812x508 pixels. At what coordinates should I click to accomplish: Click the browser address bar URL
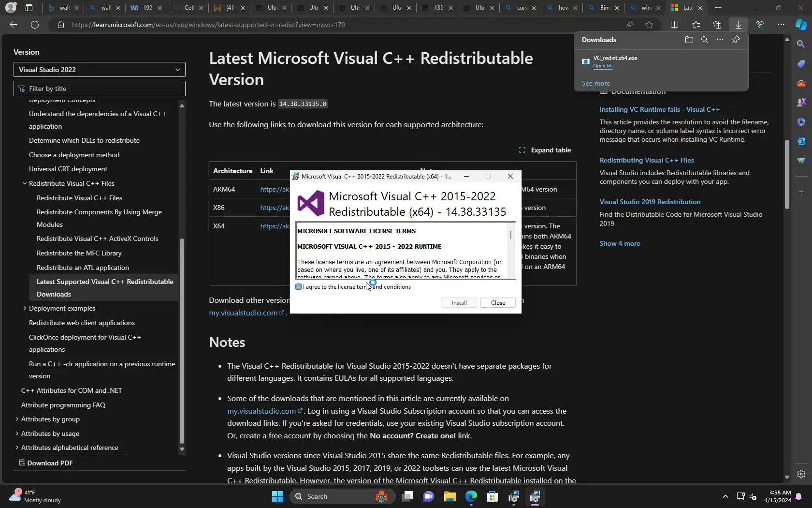(208, 25)
